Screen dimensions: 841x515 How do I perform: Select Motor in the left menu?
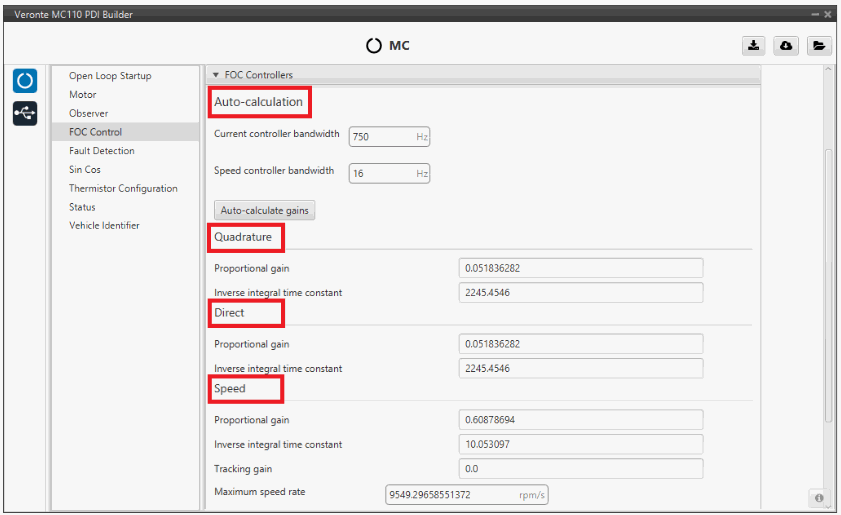coord(83,95)
